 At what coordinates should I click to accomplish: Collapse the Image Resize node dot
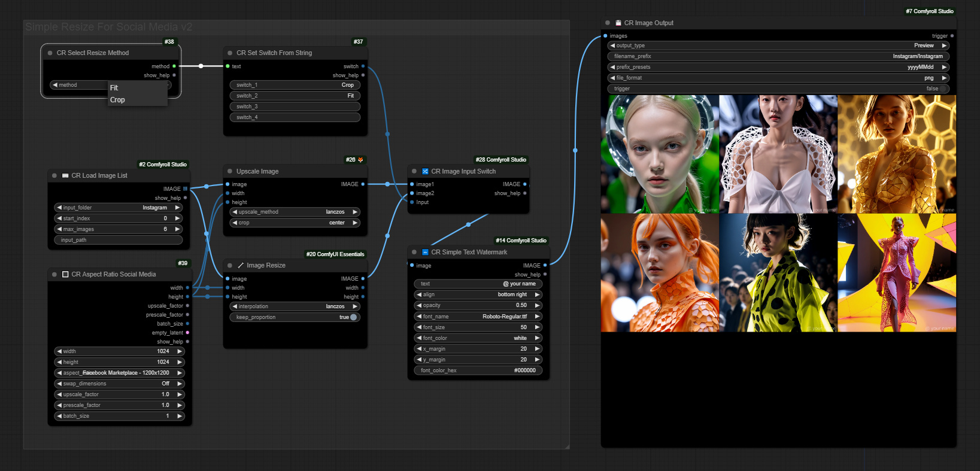tap(230, 265)
